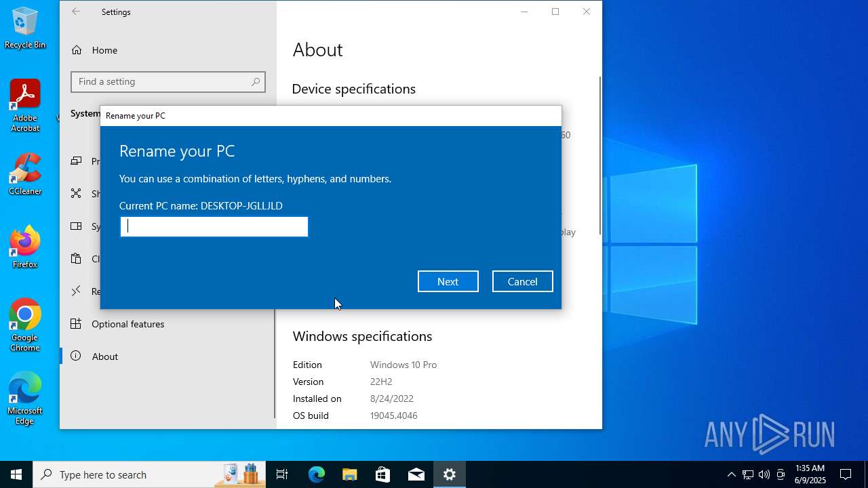868x488 pixels.
Task: Select the OS build value 19045.4046
Action: pos(394,415)
